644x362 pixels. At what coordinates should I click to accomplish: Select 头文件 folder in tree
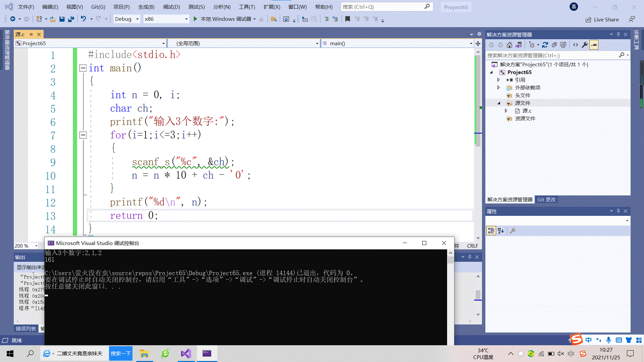coord(523,96)
